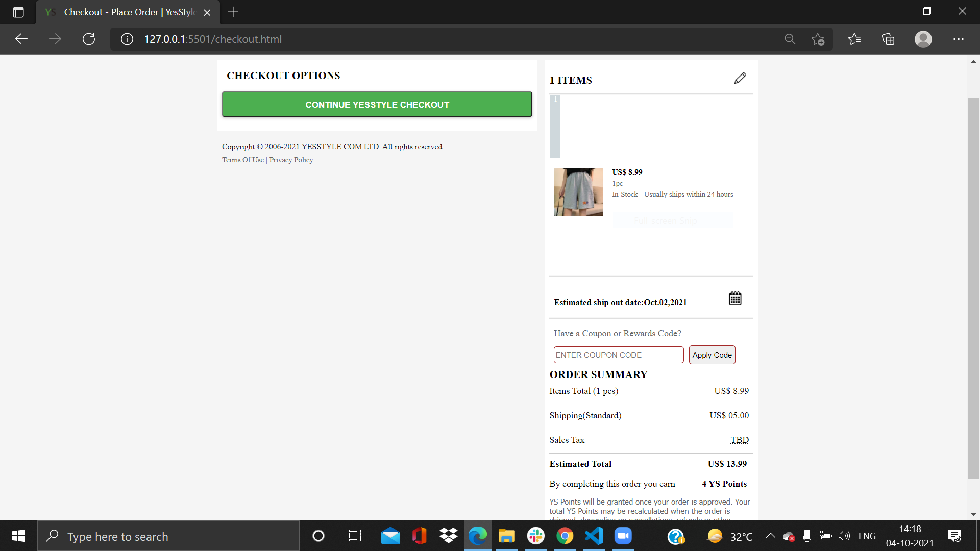Open the tab actions menu icon
This screenshot has width=980, height=551.
click(18, 12)
